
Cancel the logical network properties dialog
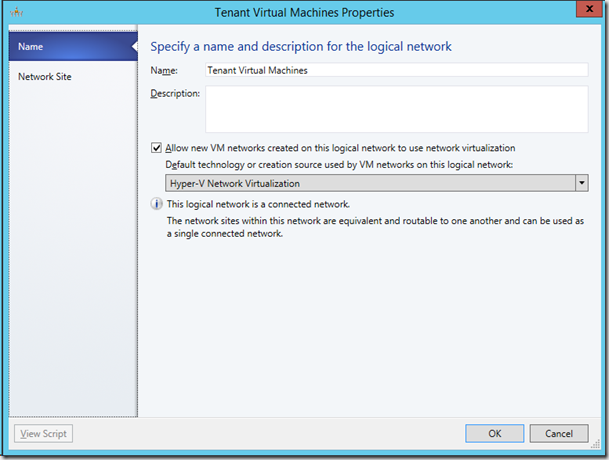[558, 434]
